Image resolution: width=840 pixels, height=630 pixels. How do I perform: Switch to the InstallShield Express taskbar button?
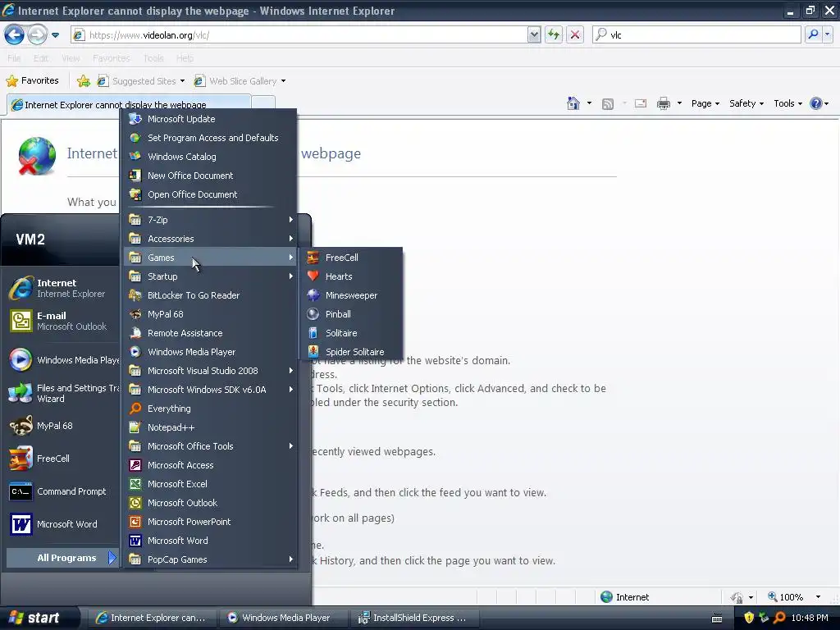(415, 618)
